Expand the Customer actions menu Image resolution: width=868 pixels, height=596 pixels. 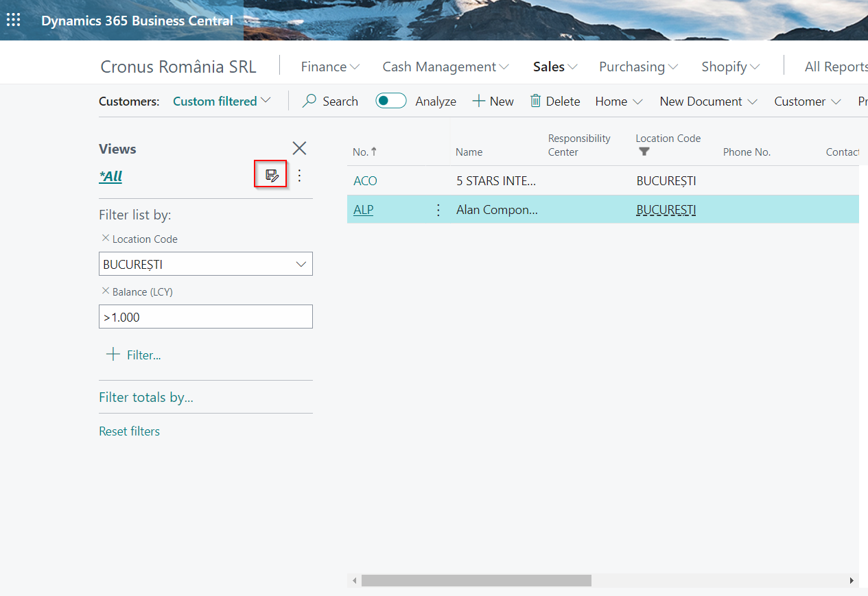coord(808,101)
